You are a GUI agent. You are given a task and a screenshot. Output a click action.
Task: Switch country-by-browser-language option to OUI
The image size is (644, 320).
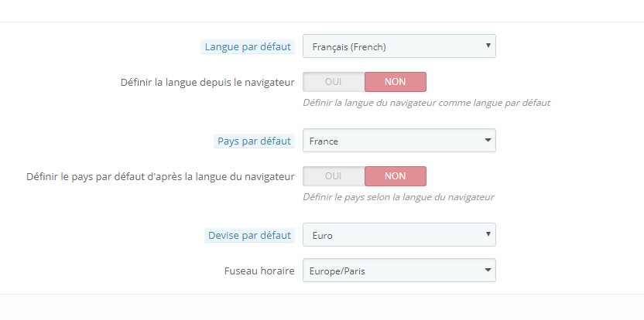tap(334, 176)
